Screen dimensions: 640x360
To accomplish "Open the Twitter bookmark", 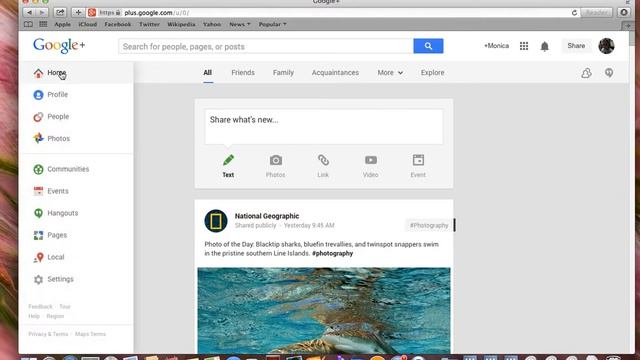I will (x=149, y=24).
